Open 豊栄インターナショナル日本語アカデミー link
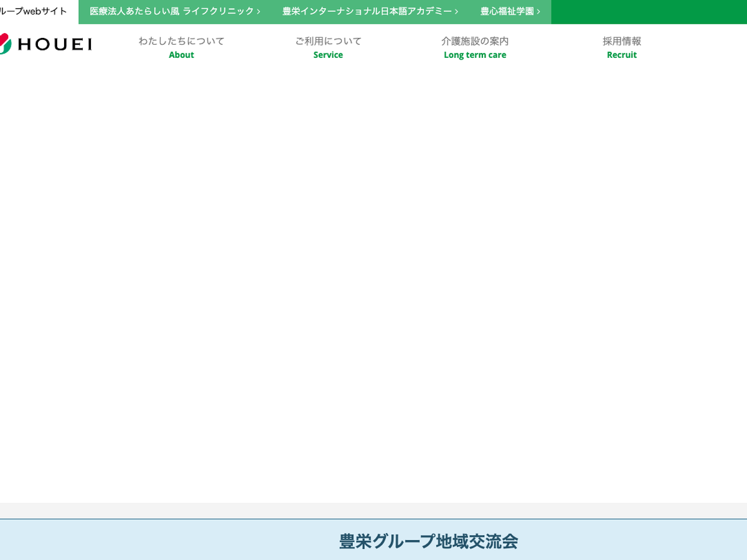 pyautogui.click(x=367, y=11)
